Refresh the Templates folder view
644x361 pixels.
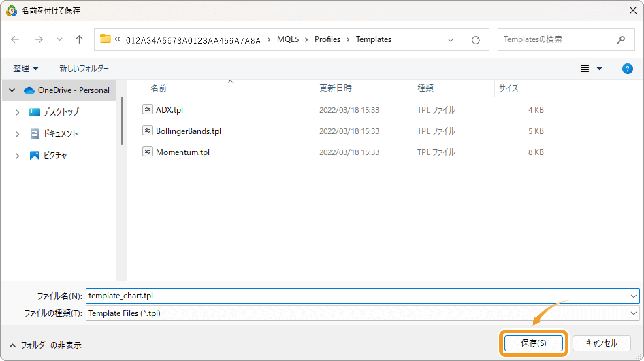click(x=476, y=40)
